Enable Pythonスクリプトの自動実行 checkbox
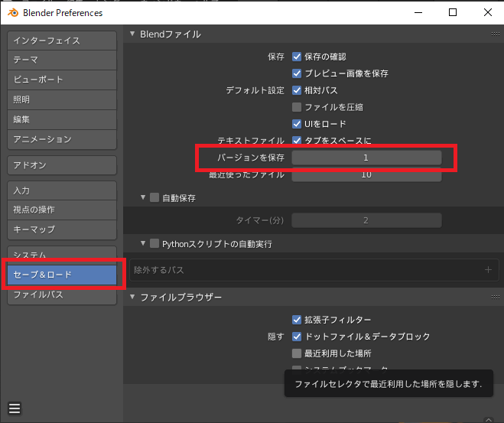The height and width of the screenshot is (423, 504). click(154, 243)
